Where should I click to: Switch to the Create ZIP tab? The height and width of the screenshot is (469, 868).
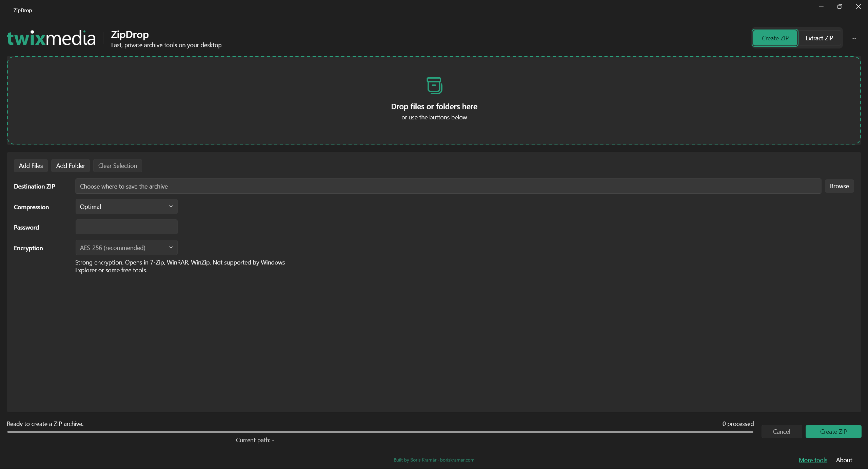pyautogui.click(x=775, y=38)
